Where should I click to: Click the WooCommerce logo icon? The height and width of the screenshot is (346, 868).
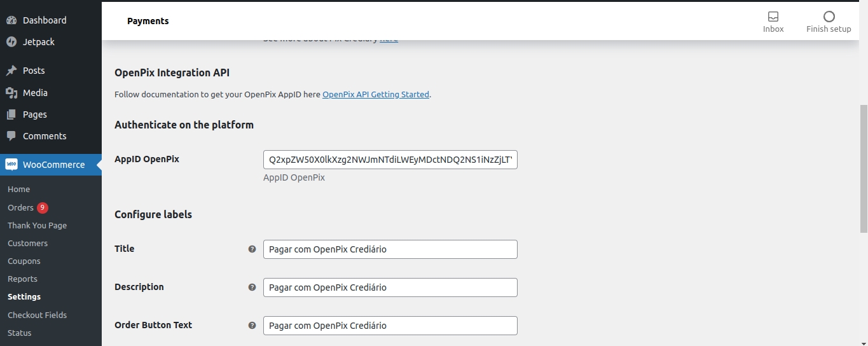[11, 165]
